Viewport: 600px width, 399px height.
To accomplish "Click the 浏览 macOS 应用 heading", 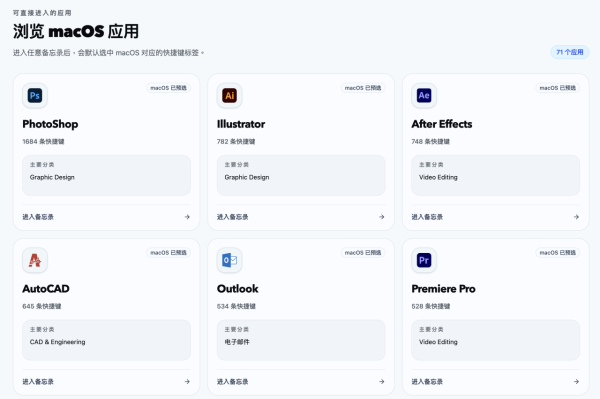I will (76, 31).
